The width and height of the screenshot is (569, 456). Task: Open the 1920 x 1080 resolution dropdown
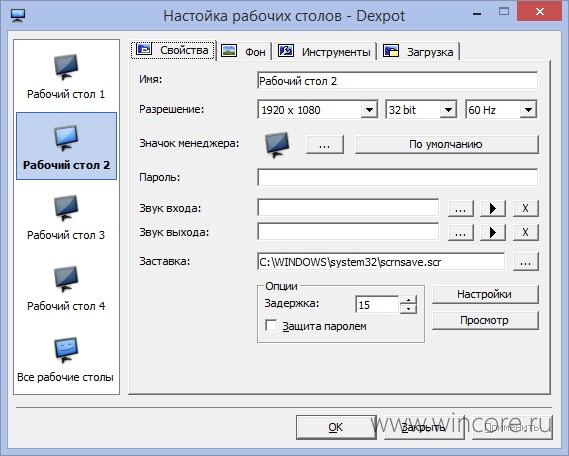click(369, 110)
